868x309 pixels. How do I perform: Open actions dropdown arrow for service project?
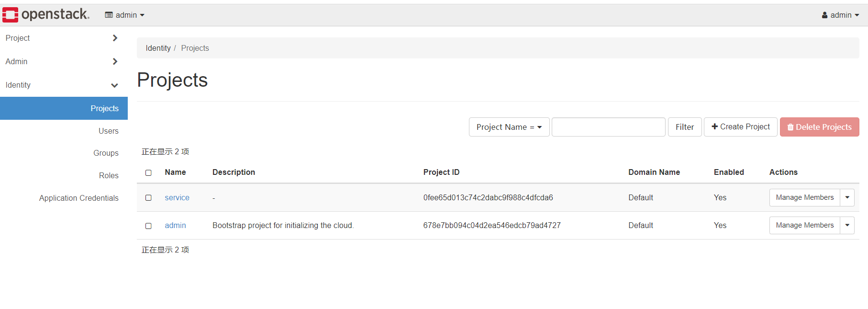(x=847, y=197)
